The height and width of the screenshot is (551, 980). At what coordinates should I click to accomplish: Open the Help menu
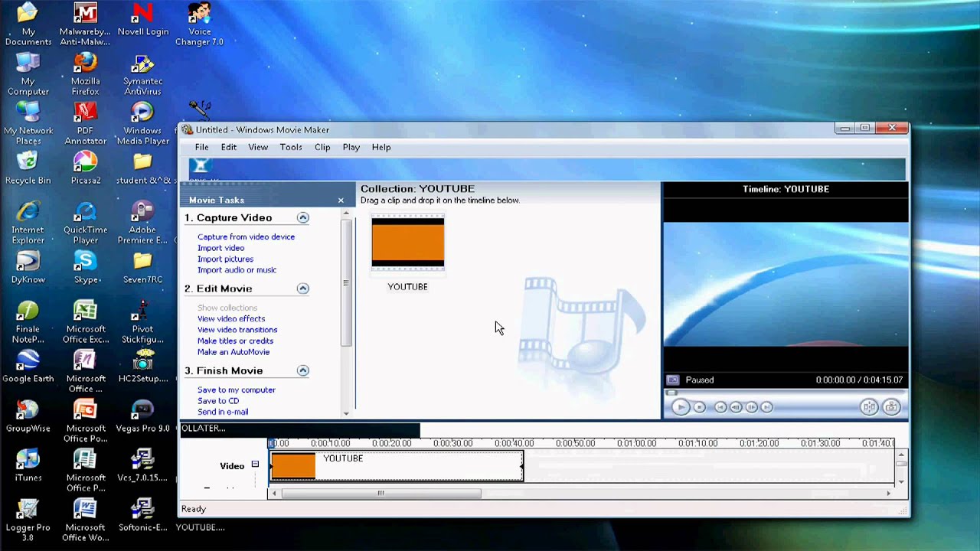click(381, 147)
